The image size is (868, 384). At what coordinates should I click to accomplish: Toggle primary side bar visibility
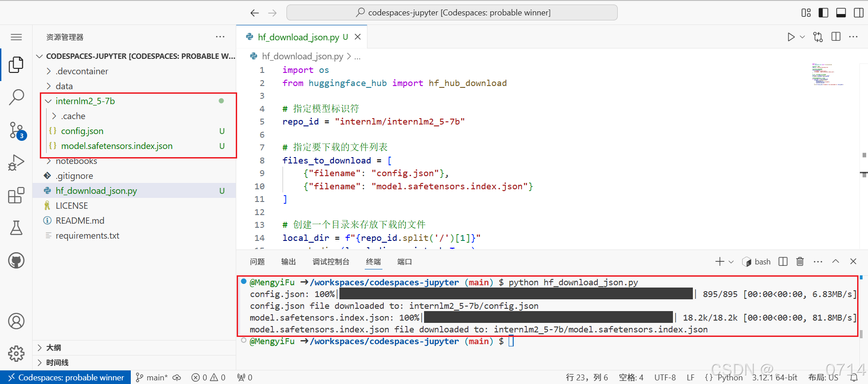point(824,13)
